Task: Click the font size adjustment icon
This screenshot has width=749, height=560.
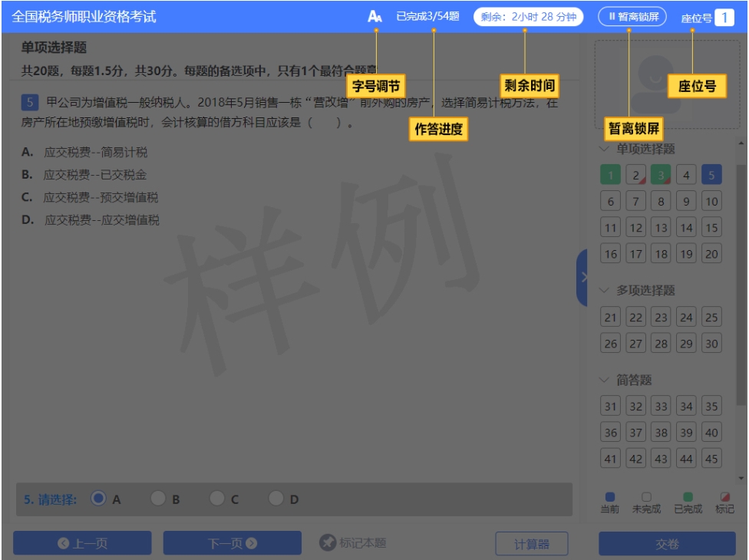Action: coord(374,16)
